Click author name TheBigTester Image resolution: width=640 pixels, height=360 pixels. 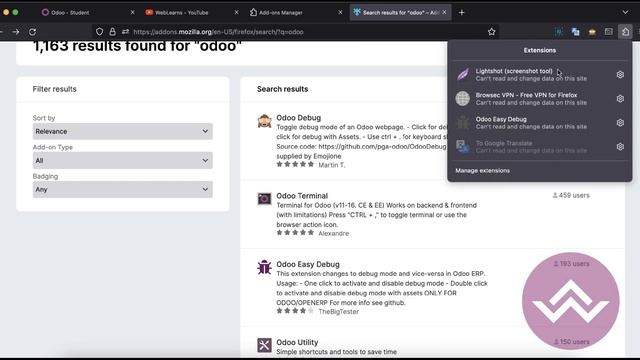pos(338,311)
